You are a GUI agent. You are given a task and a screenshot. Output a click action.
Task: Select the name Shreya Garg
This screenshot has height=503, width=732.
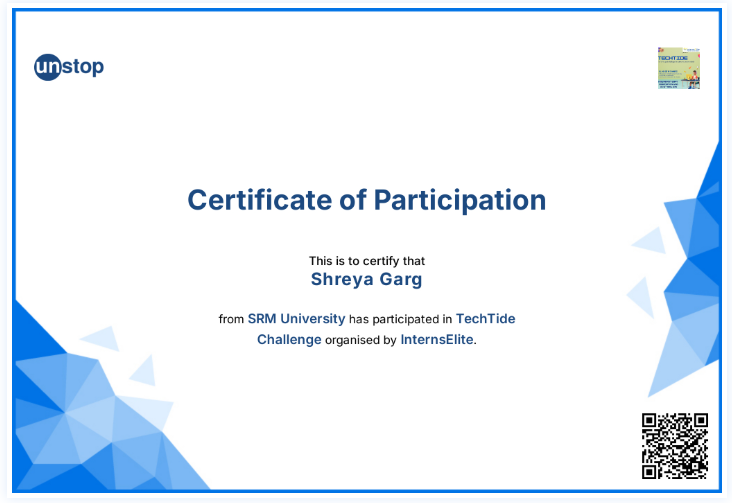366,279
